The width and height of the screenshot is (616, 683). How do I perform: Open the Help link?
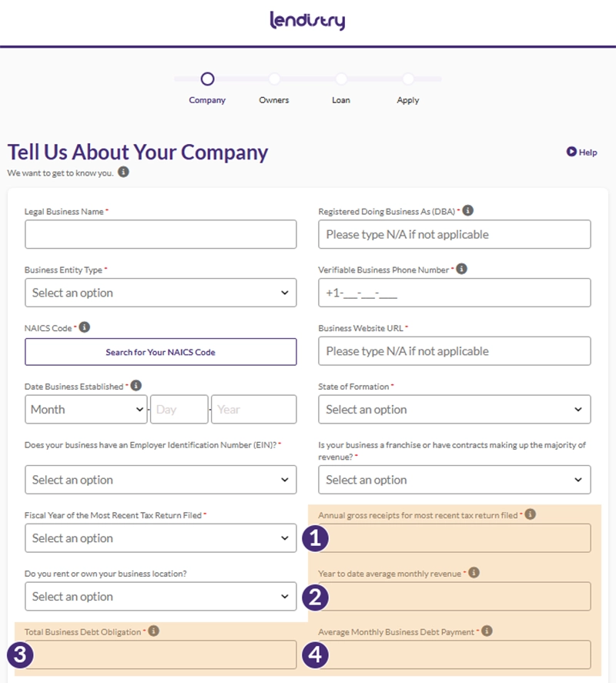(x=582, y=152)
